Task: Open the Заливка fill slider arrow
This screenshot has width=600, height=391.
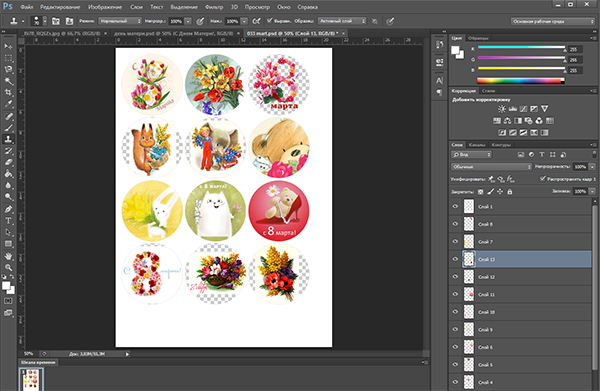Action: (x=592, y=191)
